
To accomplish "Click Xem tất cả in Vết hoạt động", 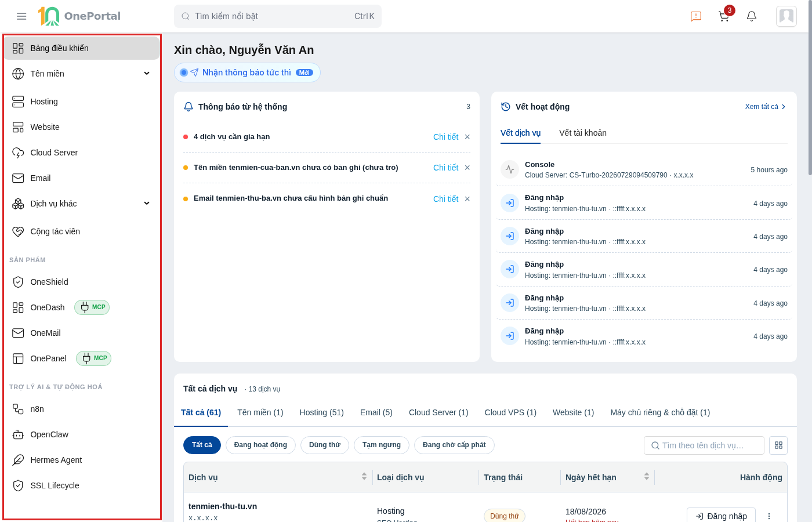I will click(x=766, y=107).
